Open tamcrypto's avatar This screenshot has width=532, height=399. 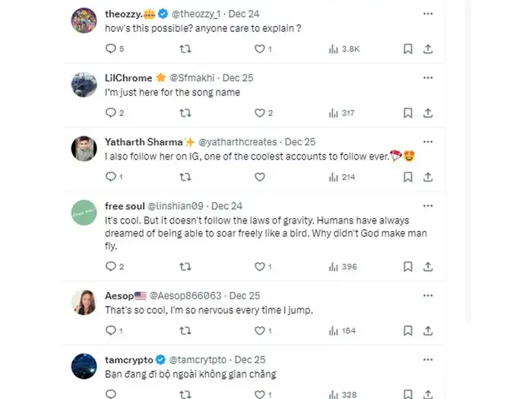pyautogui.click(x=84, y=366)
